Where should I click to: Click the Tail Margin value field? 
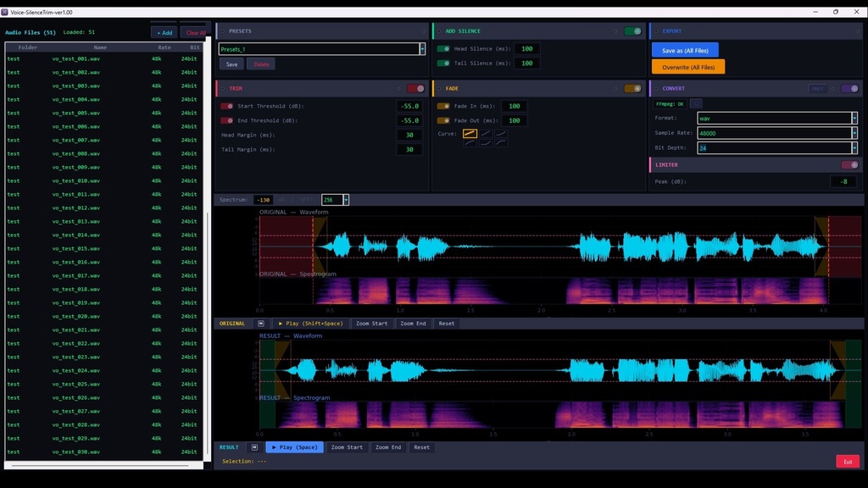[x=410, y=149]
